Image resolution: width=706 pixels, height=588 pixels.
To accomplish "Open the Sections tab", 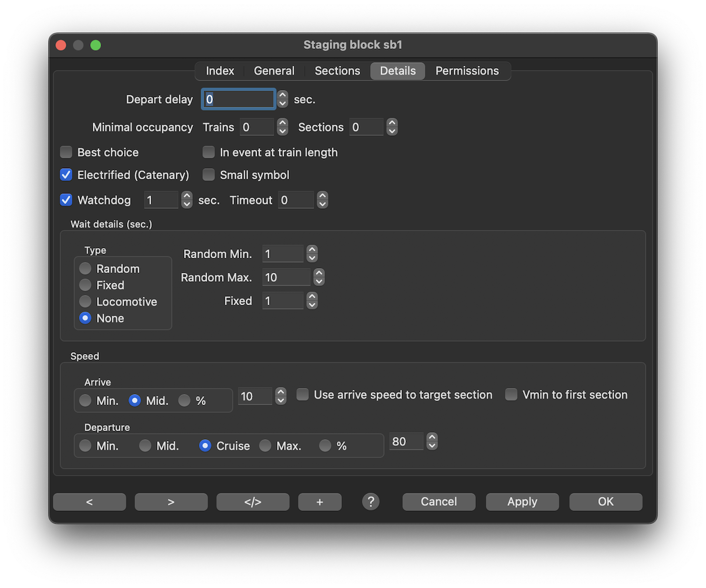I will tap(337, 71).
